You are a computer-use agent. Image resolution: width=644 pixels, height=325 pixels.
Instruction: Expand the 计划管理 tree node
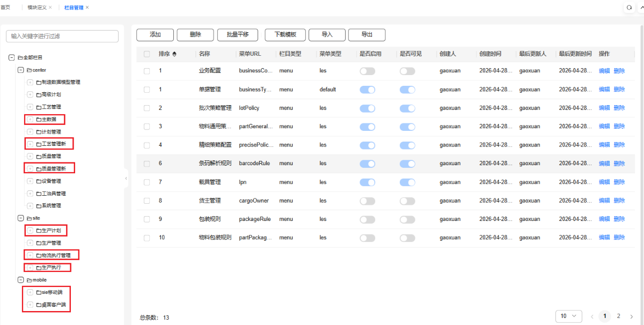(x=30, y=131)
